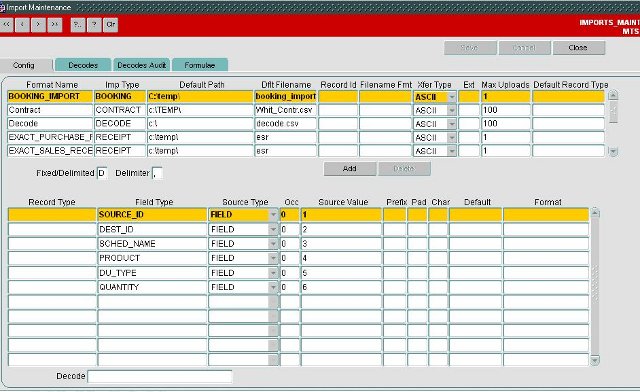Click down arrow of field list scrollbar
The height and width of the screenshot is (392, 640).
pos(595,360)
